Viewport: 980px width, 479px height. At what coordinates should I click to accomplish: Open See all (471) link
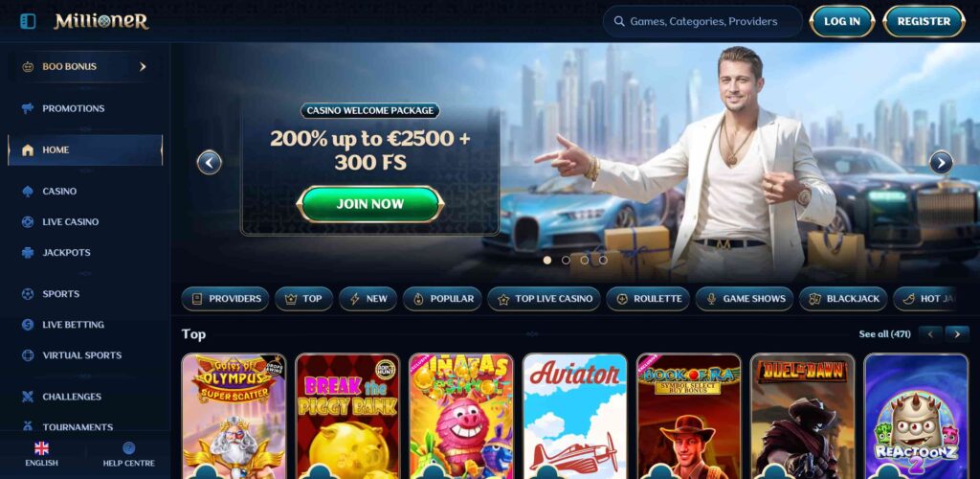pos(884,334)
